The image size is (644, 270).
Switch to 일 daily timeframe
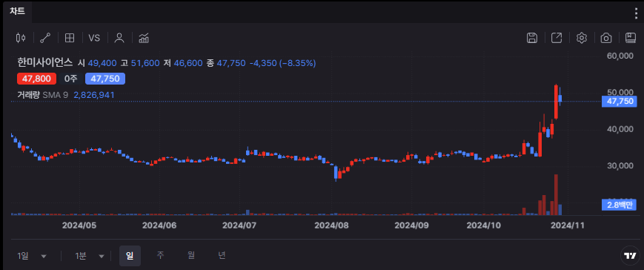(130, 256)
